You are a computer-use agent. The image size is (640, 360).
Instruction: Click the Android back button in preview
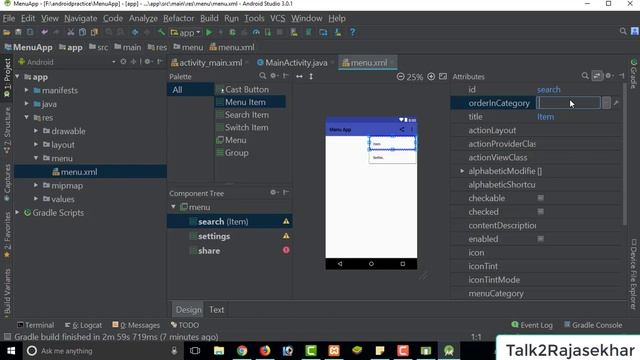[340, 264]
